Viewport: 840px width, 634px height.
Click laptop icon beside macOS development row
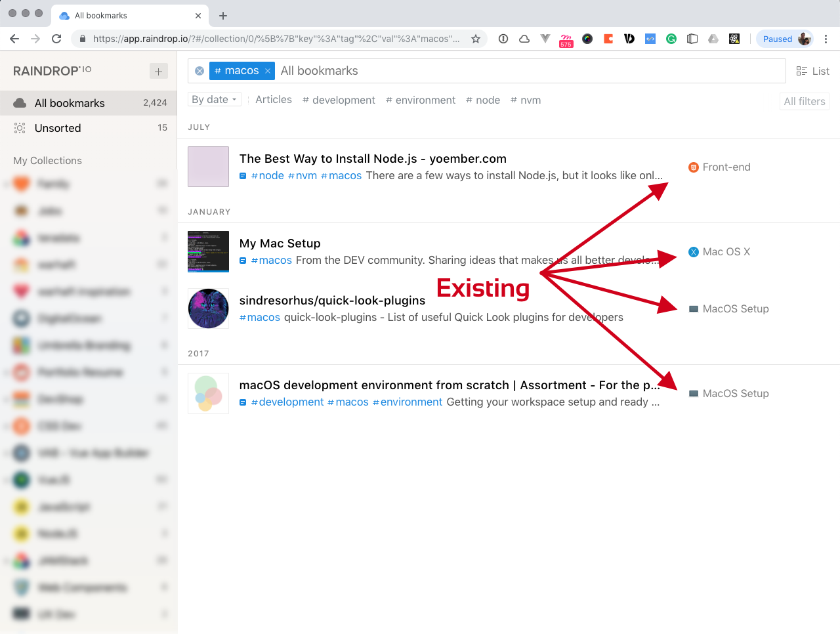click(x=693, y=394)
